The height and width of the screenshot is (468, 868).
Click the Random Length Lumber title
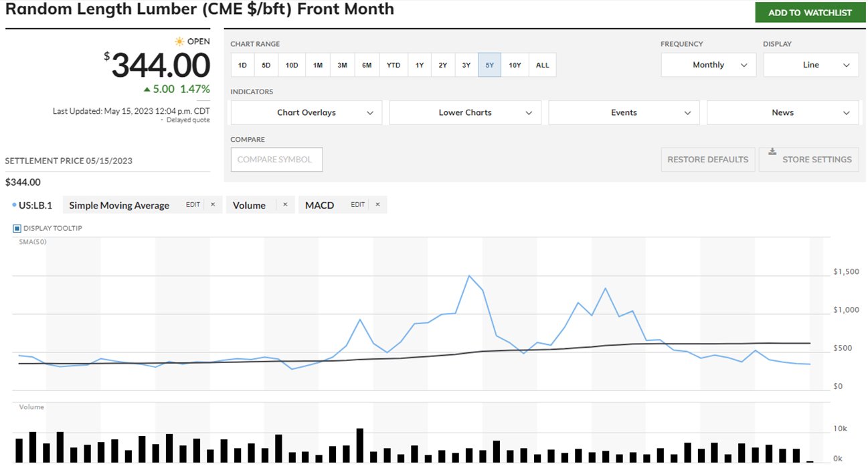(199, 9)
